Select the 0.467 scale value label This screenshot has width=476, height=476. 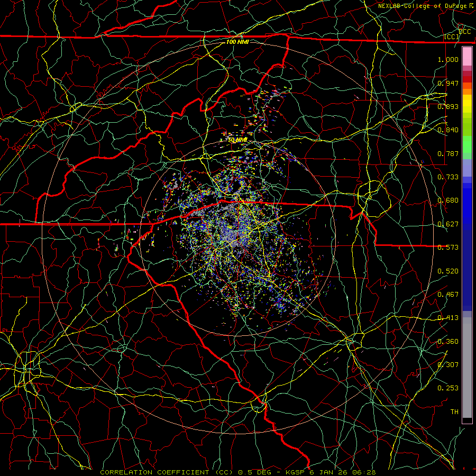tap(448, 295)
